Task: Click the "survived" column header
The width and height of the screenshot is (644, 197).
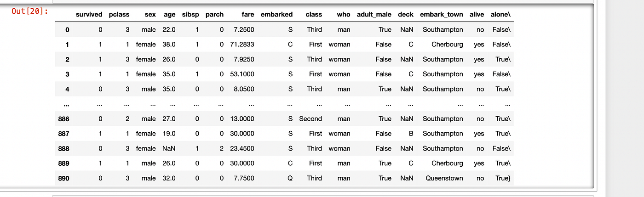Action: click(x=89, y=14)
